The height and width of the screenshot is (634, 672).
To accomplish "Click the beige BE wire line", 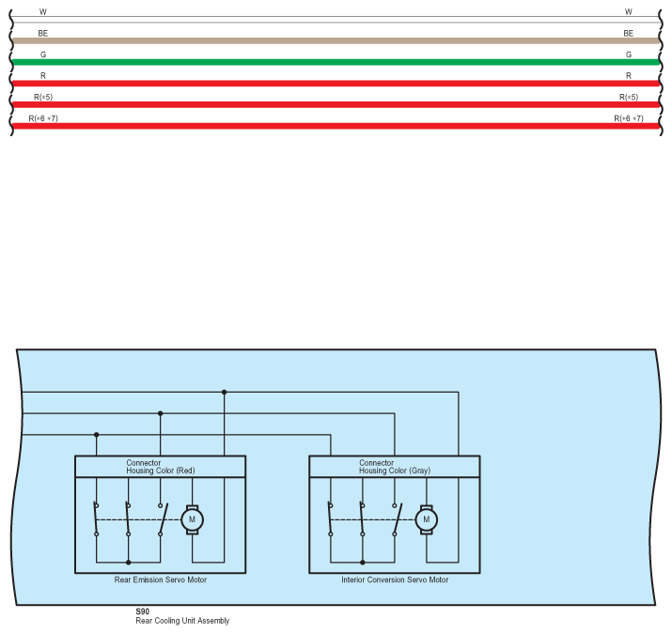I will pyautogui.click(x=334, y=40).
